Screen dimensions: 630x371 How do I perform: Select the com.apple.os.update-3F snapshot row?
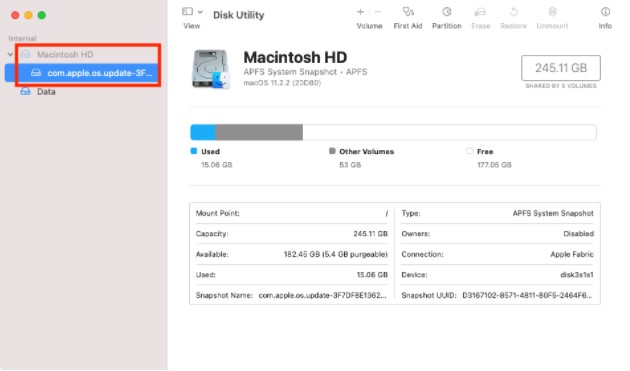82,73
